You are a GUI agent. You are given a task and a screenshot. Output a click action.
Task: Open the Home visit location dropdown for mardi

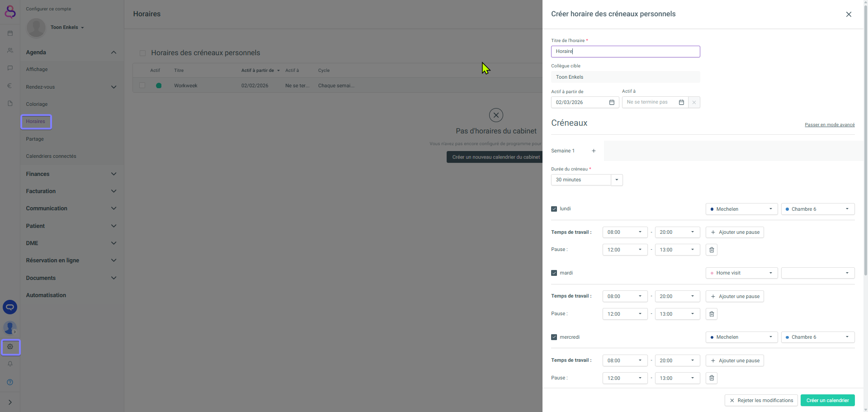click(x=741, y=273)
